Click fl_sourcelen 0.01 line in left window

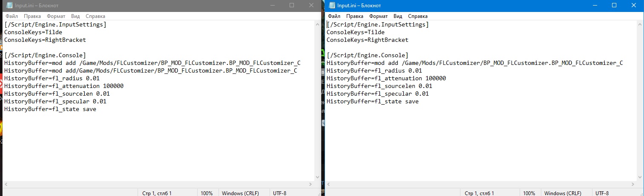point(57,94)
